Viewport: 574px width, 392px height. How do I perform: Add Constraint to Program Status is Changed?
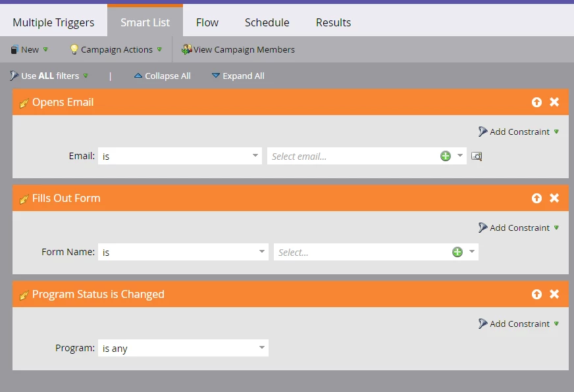[519, 324]
